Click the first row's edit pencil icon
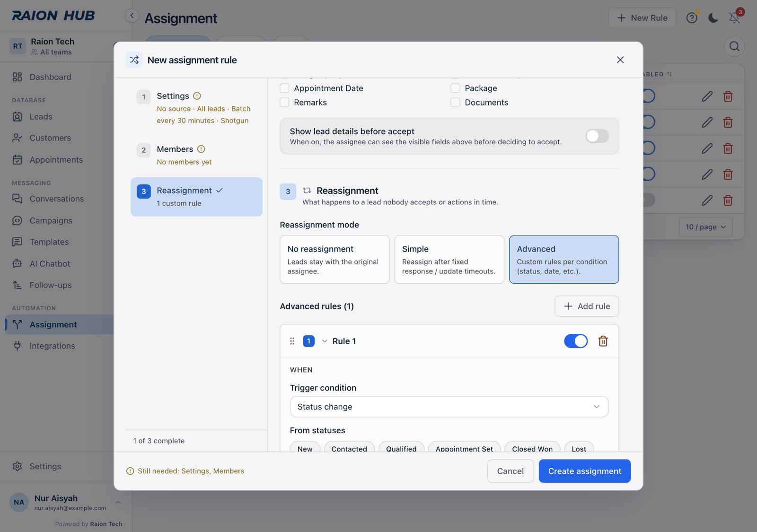The image size is (757, 532). coord(707,96)
